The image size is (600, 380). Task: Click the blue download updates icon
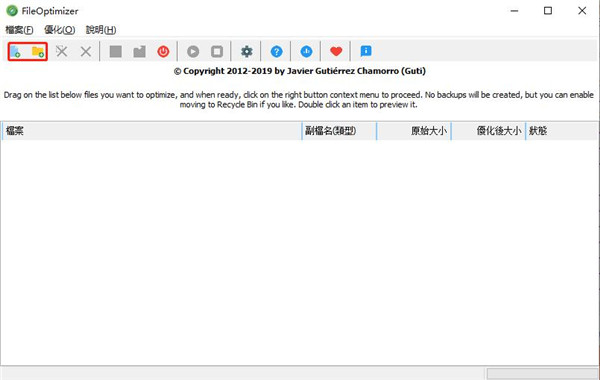click(306, 51)
